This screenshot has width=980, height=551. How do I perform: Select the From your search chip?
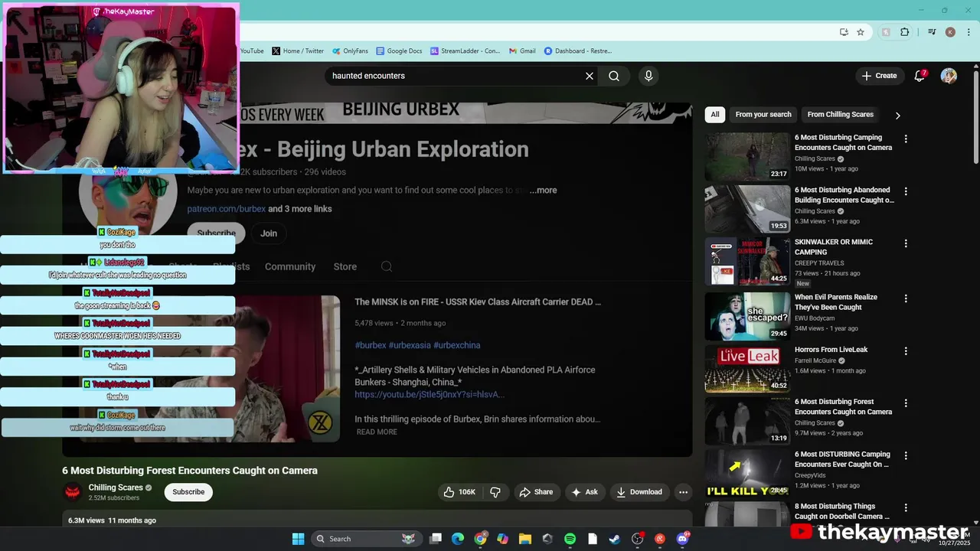click(763, 115)
